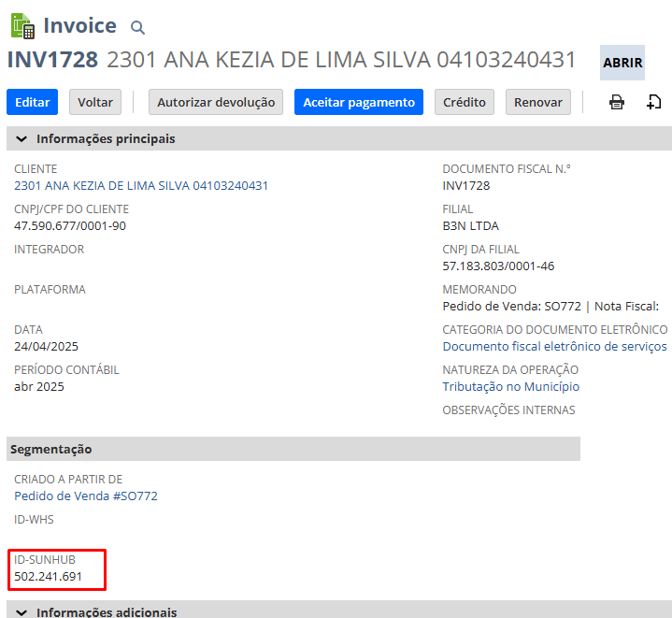
Task: Click the new document plus icon
Action: coord(654,102)
